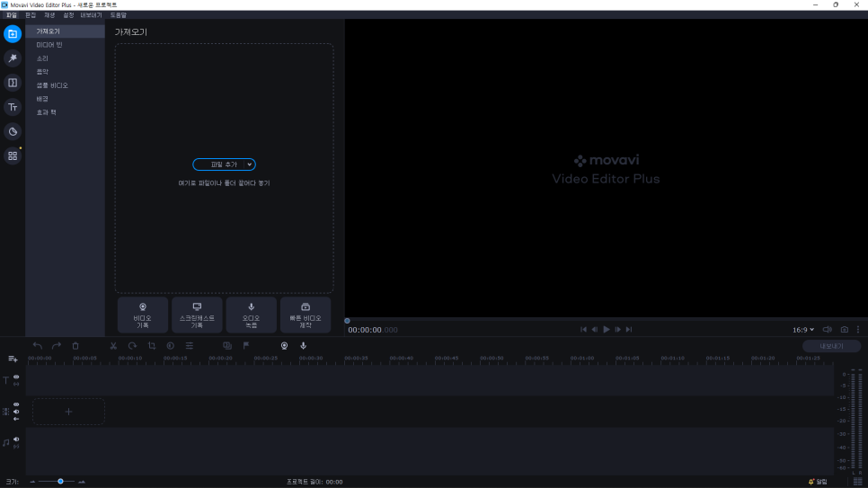Select 소리 in the side list

coord(66,58)
